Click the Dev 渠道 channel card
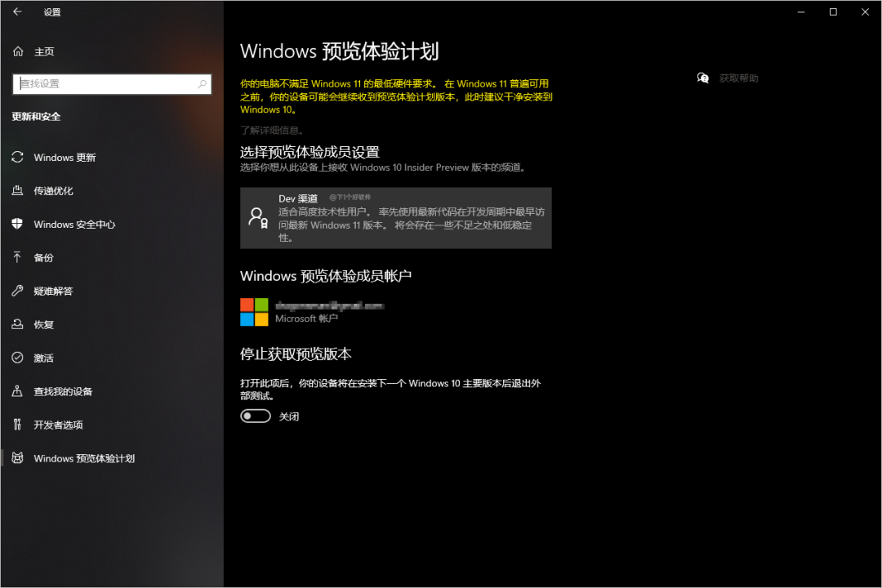The image size is (882, 588). coord(395,218)
